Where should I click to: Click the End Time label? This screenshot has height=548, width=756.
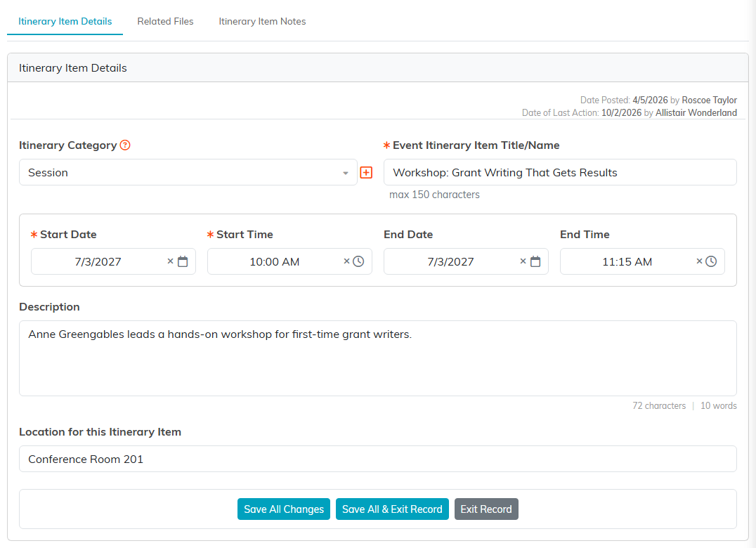585,234
